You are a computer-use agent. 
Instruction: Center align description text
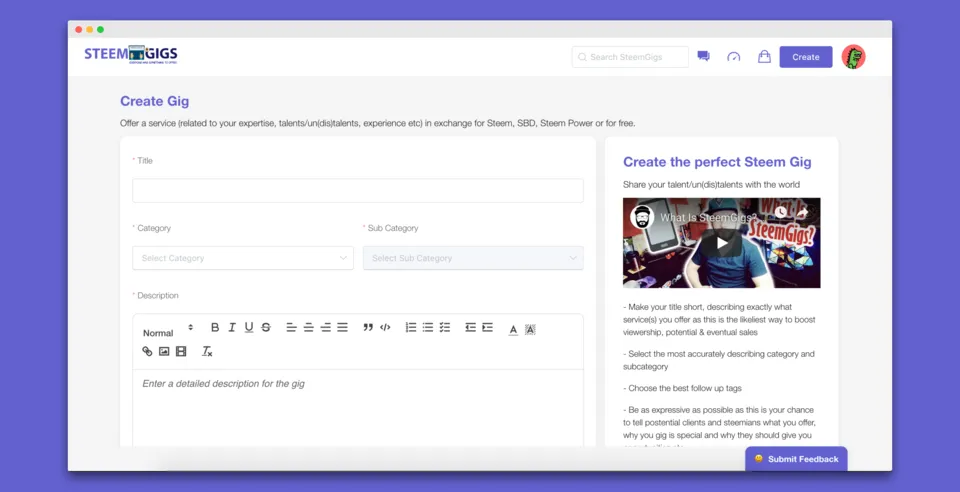pyautogui.click(x=309, y=327)
